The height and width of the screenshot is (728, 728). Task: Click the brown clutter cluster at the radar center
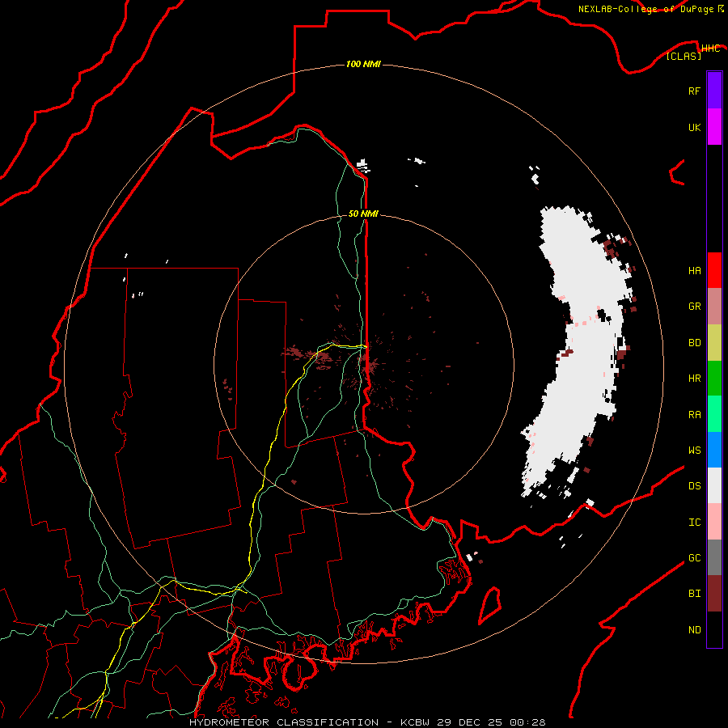(368, 365)
